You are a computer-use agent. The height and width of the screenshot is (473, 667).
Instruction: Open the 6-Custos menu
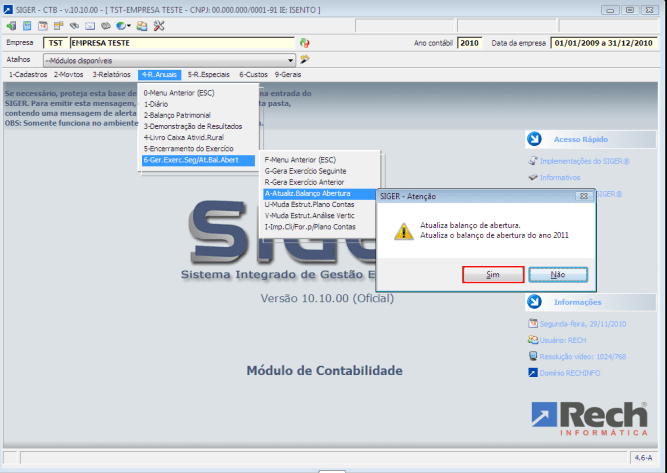coord(253,74)
